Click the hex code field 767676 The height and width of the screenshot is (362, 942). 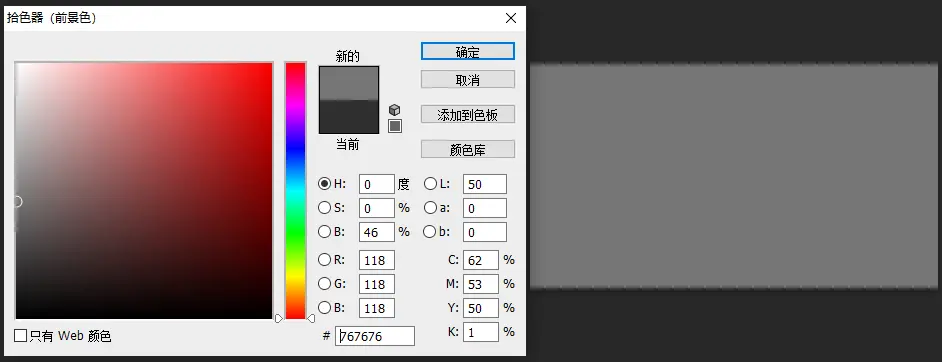point(375,336)
